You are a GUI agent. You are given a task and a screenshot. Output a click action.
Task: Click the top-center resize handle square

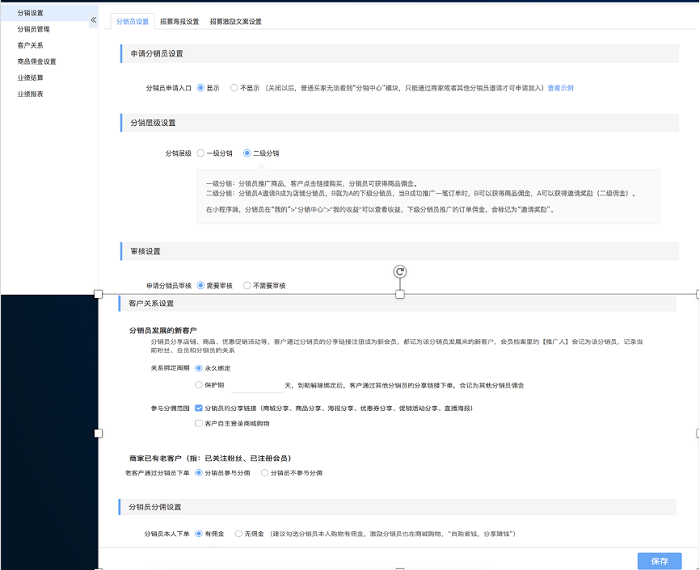400,294
